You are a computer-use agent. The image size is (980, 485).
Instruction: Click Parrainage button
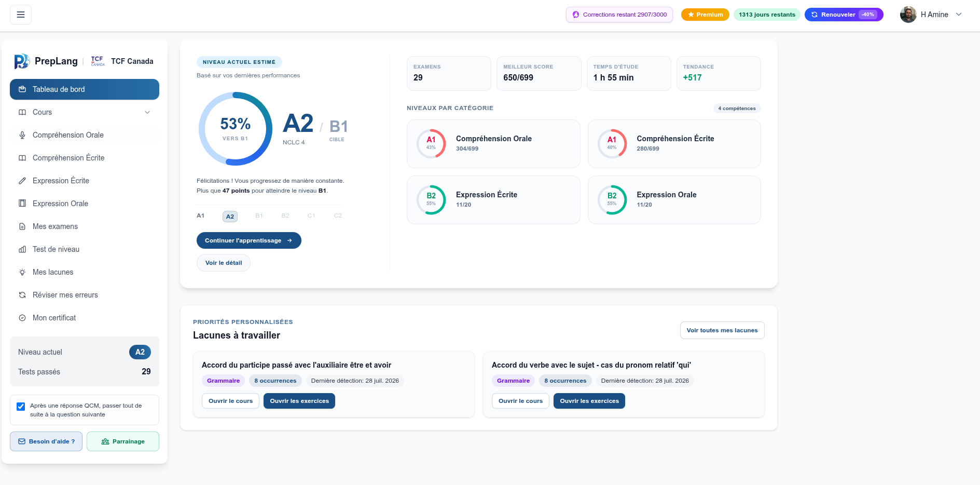123,441
